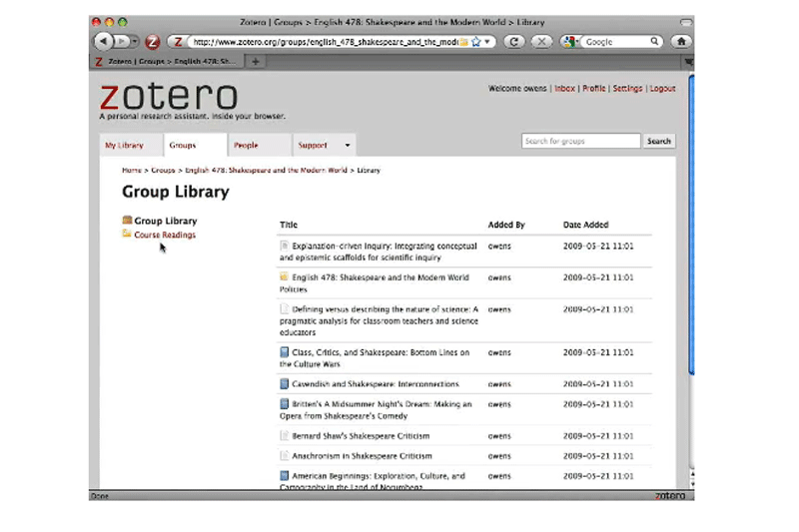Image resolution: width=799 pixels, height=532 pixels.
Task: Click the Title column header
Action: pos(289,225)
